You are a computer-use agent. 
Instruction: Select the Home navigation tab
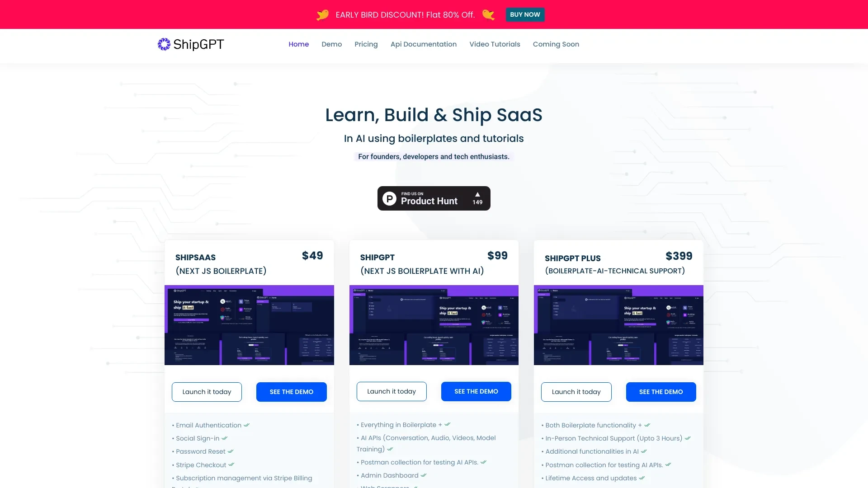(299, 44)
